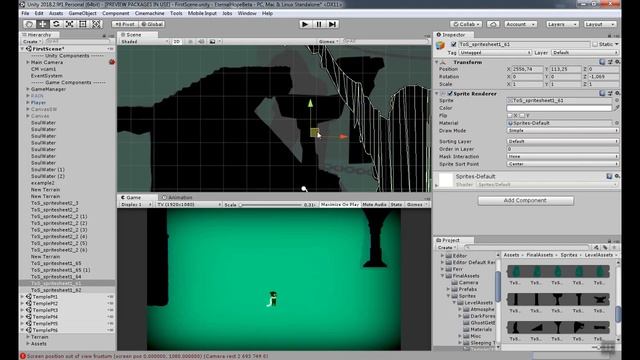Open the Shaded draw mode dropdown

tap(144, 42)
